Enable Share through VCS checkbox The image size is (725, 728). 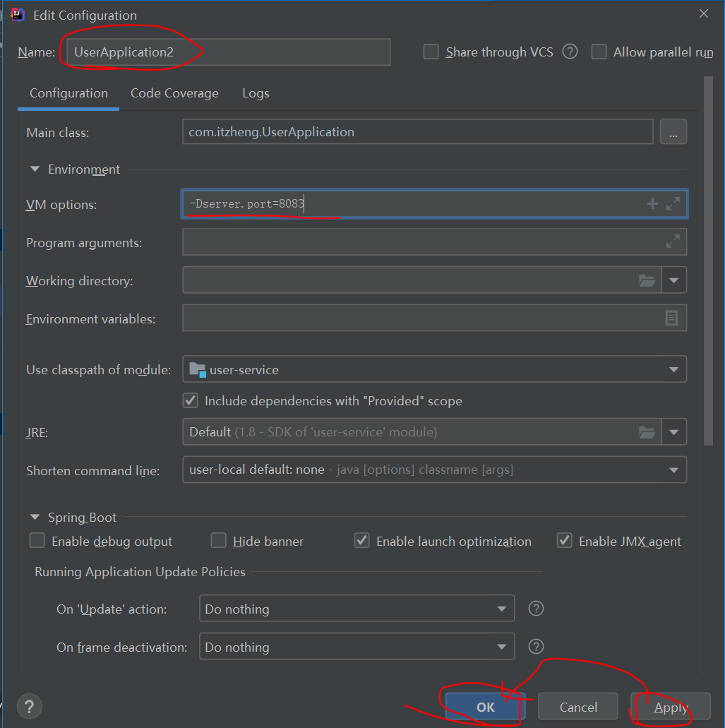click(x=431, y=52)
